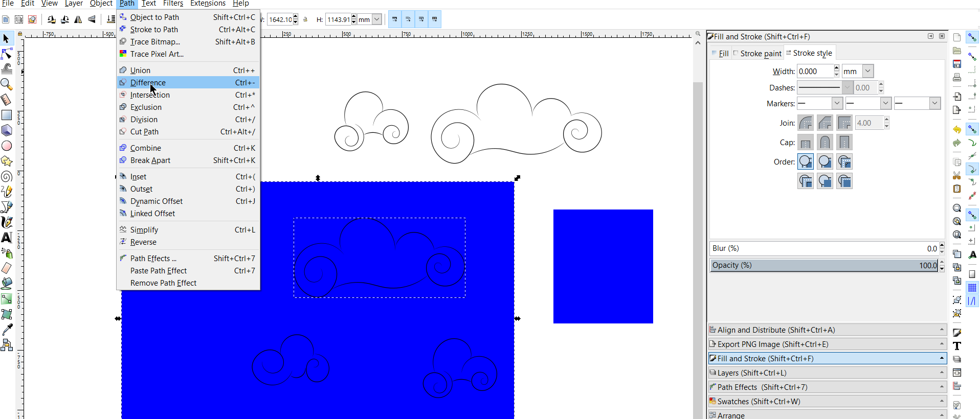Viewport: 980px width, 419px height.
Task: Toggle scale rounded corners with rectangles
Action: point(408,19)
